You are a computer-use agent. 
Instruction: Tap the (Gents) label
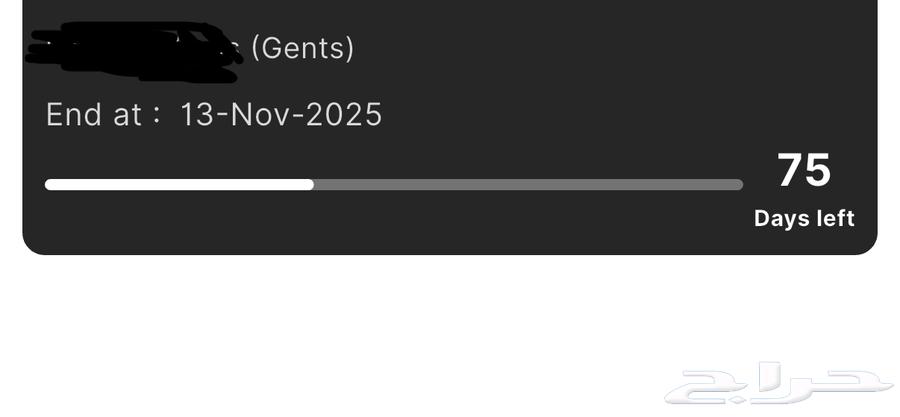(302, 47)
